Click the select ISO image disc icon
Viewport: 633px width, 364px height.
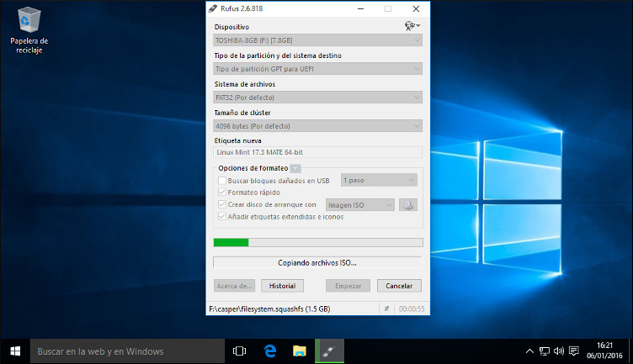[x=408, y=205]
